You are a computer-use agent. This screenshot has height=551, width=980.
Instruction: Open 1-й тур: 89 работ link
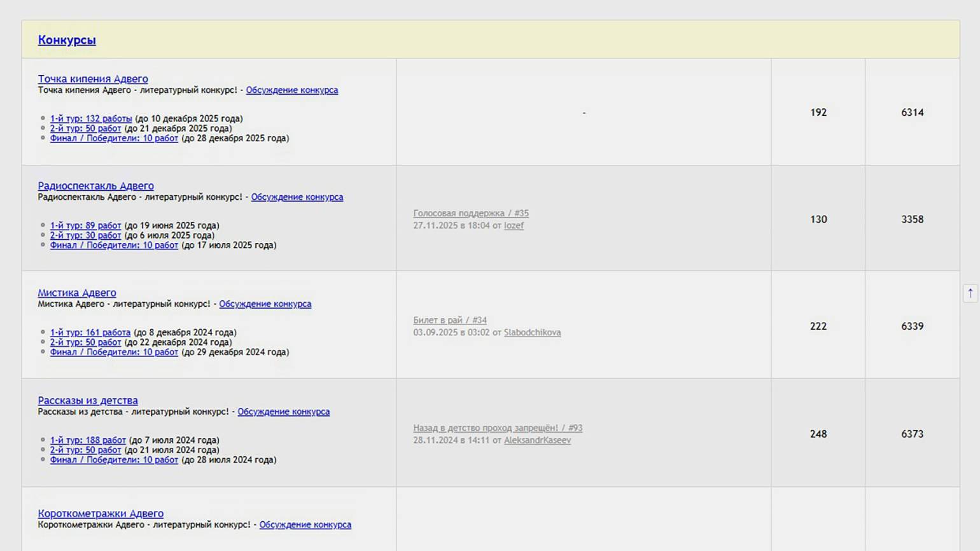point(85,225)
